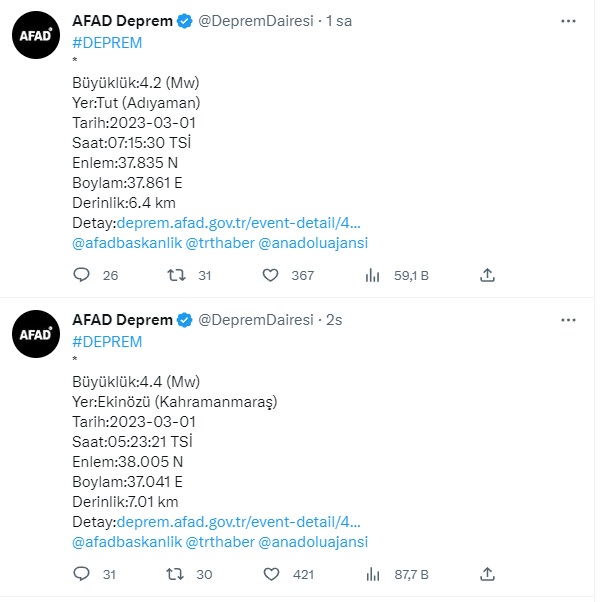Open event detail link for Tut earthquake

tap(239, 223)
